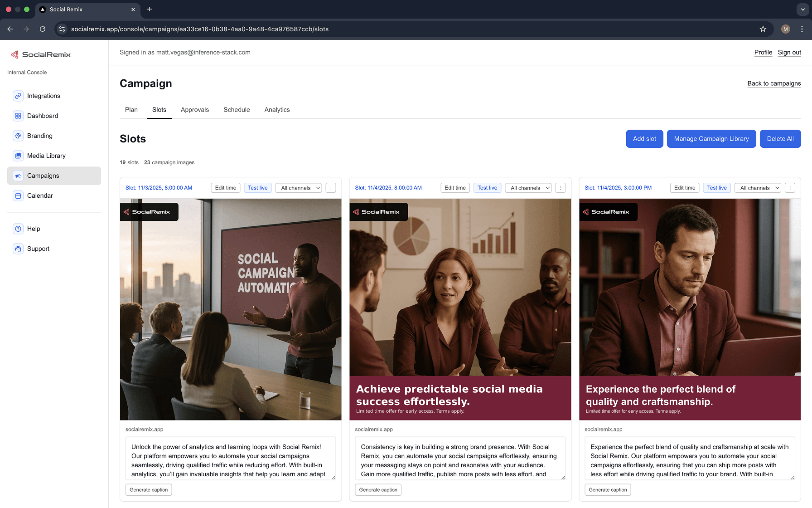
Task: Toggle Test live on the 11/3/2025 slot
Action: (x=257, y=188)
